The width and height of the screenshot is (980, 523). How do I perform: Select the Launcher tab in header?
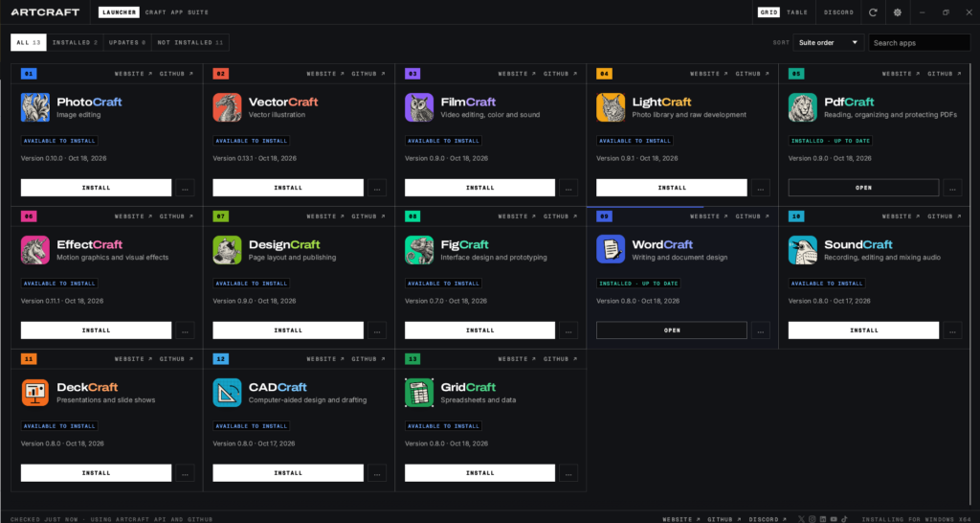[x=119, y=11]
